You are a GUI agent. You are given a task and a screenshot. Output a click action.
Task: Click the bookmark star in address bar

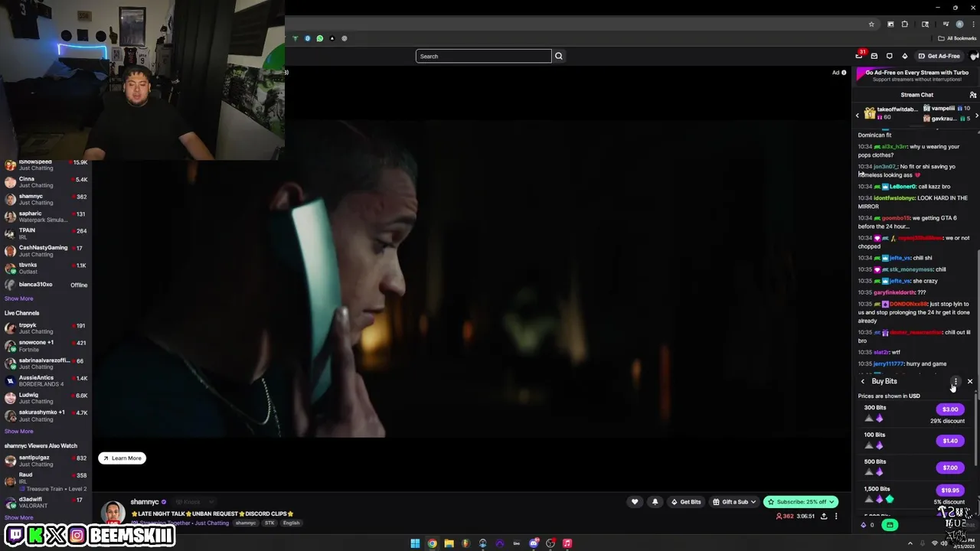click(x=871, y=24)
